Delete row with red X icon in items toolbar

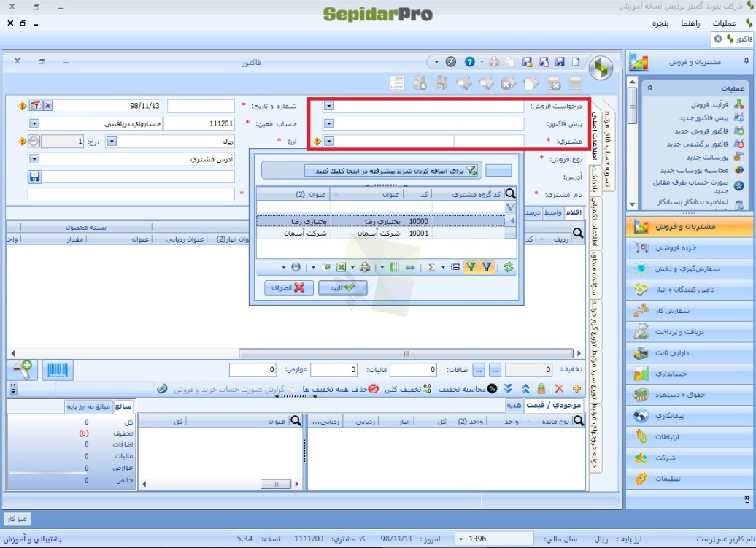[559, 388]
